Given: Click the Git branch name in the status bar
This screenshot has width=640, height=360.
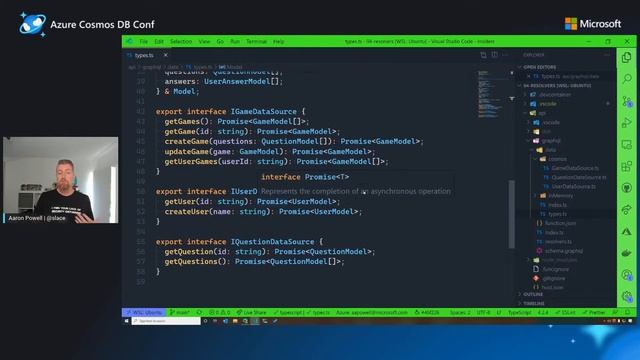Looking at the screenshot, I should click(x=180, y=312).
